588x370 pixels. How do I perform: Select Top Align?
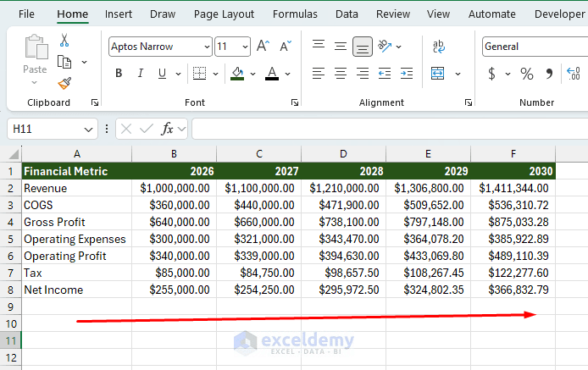pos(319,46)
